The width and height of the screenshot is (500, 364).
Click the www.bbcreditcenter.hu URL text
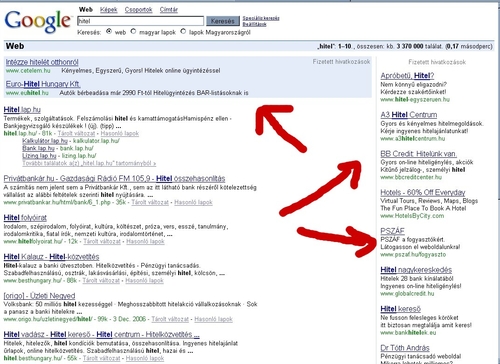tap(411, 177)
